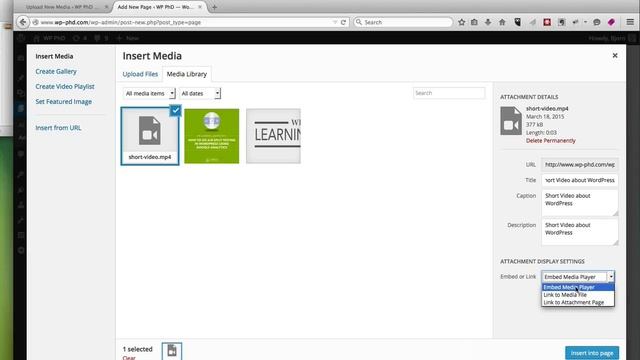Click the Description text area

pyautogui.click(x=580, y=232)
